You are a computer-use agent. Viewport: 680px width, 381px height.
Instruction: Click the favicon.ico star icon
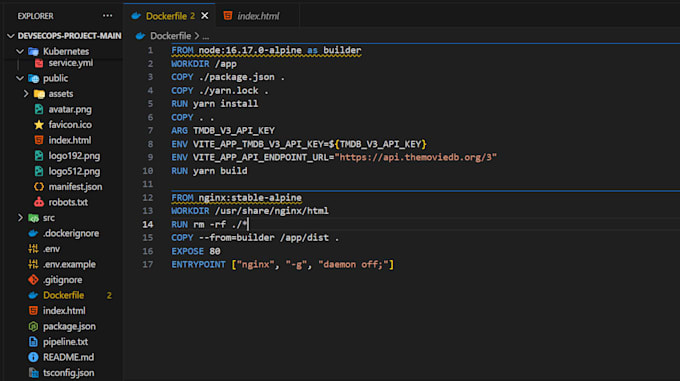pyautogui.click(x=39, y=125)
